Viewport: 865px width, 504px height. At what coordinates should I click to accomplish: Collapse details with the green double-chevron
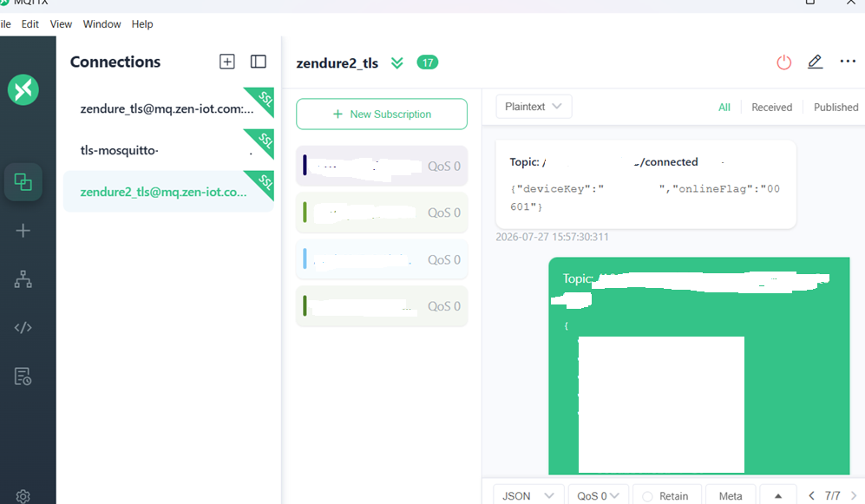click(x=397, y=62)
